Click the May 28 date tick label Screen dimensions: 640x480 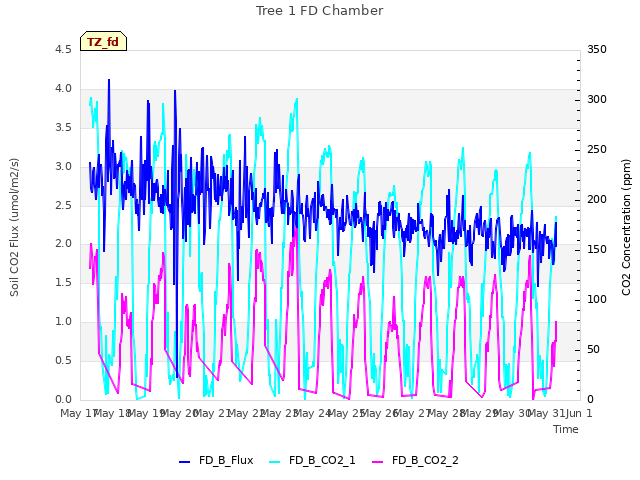(446, 413)
